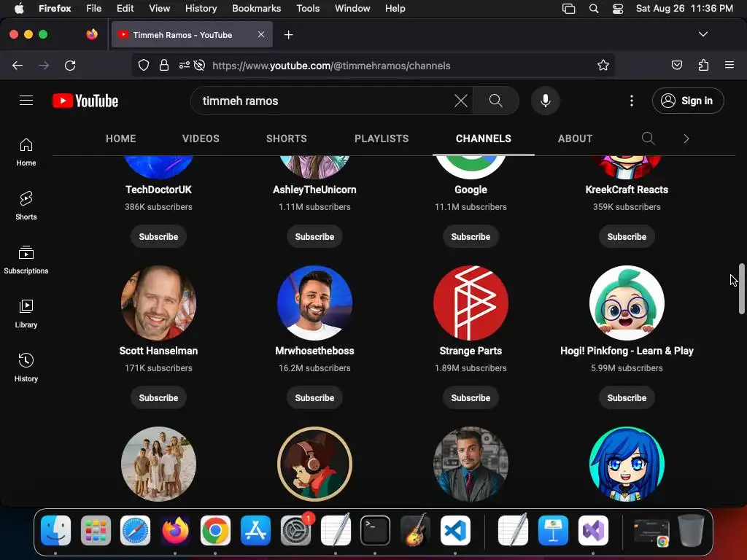
Task: Click the Google channel name link
Action: coord(471,190)
